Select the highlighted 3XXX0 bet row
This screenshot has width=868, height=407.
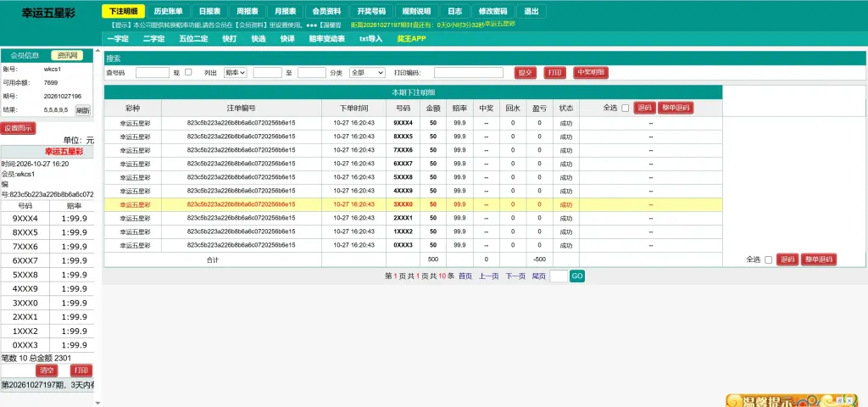click(413, 204)
